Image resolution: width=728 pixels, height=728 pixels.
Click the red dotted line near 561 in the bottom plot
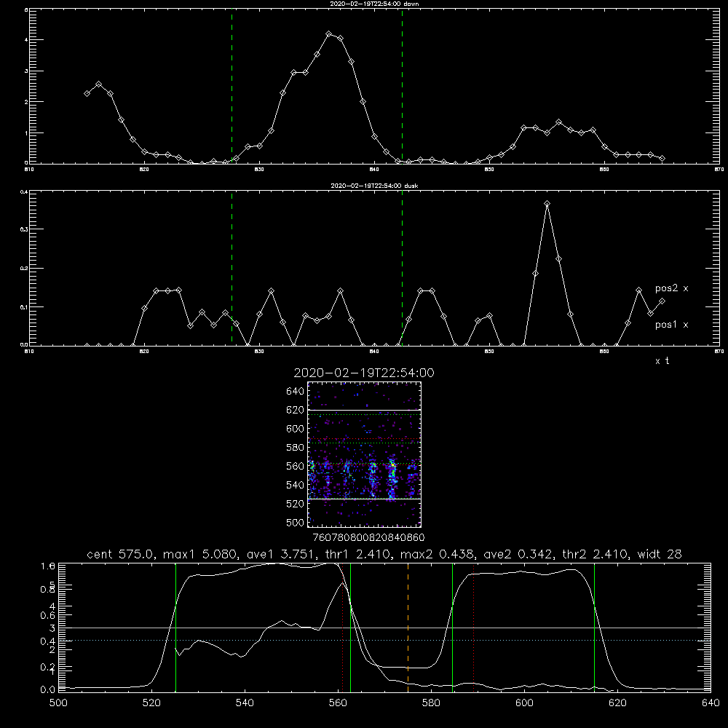[343, 627]
